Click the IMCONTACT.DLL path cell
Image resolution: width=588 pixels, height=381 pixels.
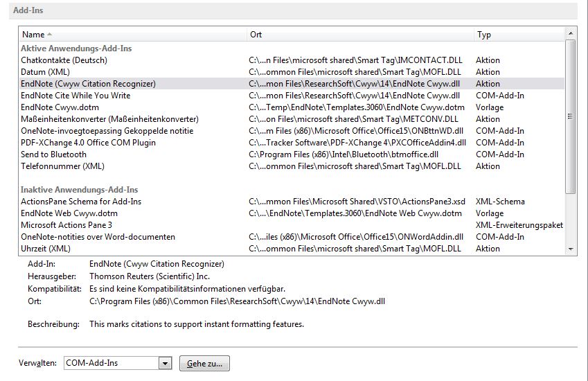tap(355, 60)
